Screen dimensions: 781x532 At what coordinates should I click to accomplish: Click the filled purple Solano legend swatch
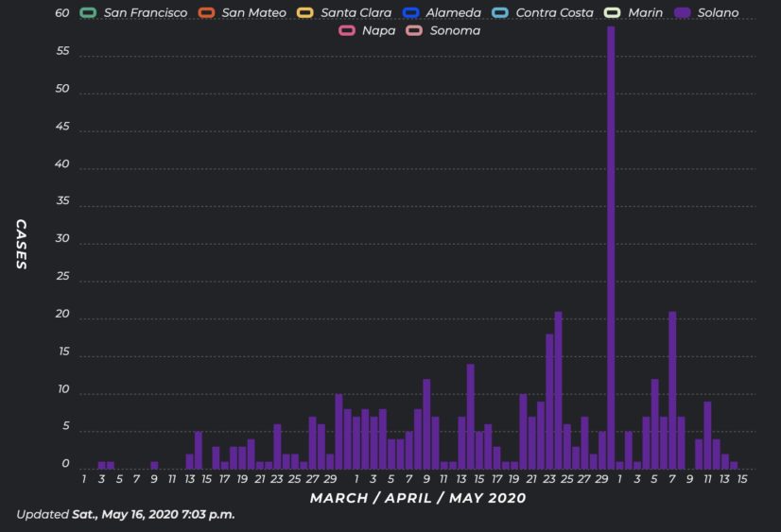(x=683, y=12)
